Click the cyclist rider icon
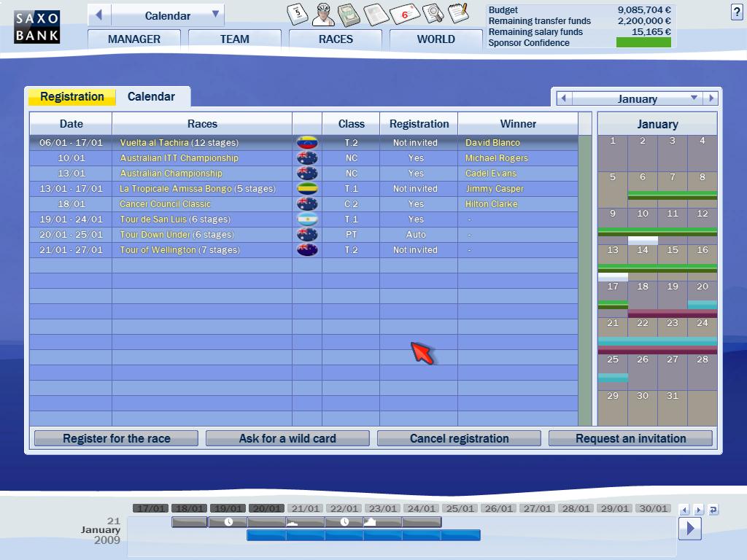The height and width of the screenshot is (560, 747). (x=323, y=13)
